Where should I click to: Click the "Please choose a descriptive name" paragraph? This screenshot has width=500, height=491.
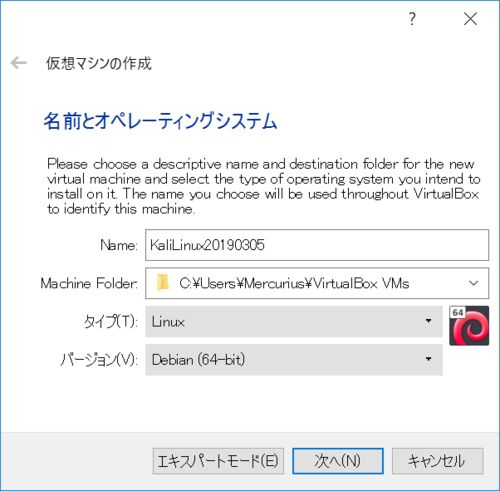[x=263, y=186]
